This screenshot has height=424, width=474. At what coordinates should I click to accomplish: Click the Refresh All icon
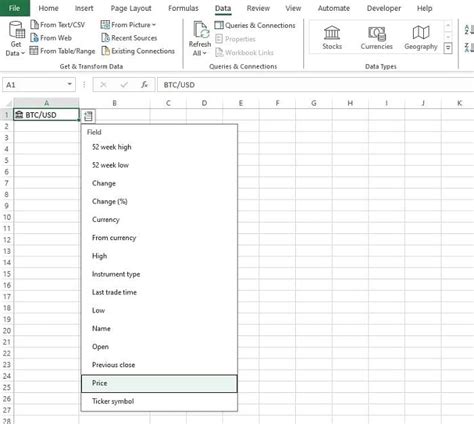coord(201,30)
